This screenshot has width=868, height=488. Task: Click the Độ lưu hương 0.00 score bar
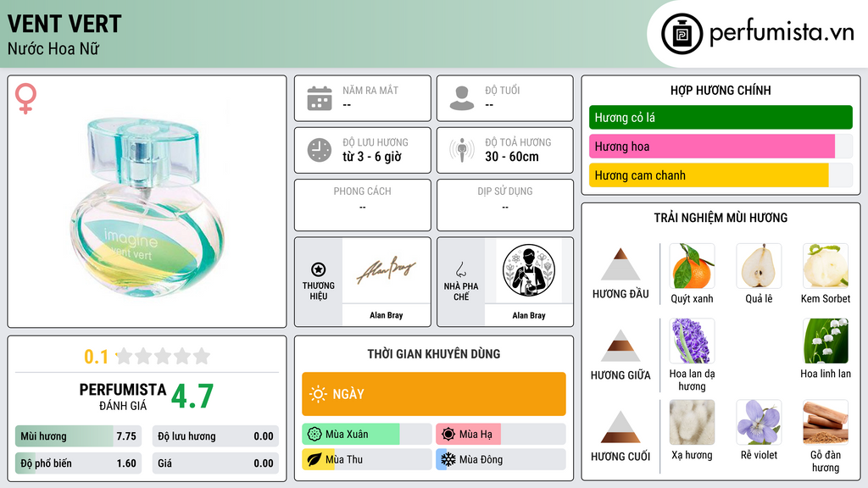[x=215, y=436]
